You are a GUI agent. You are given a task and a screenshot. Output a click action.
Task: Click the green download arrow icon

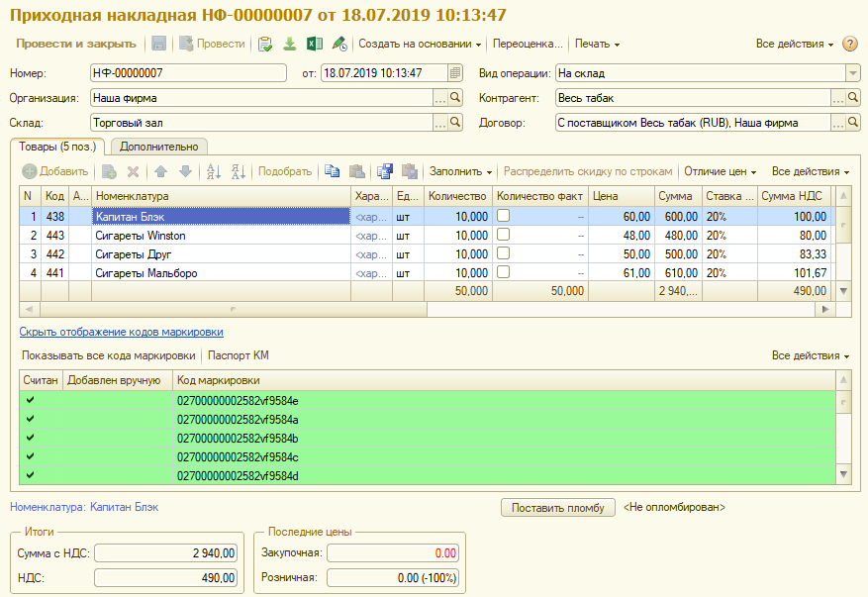pos(290,44)
